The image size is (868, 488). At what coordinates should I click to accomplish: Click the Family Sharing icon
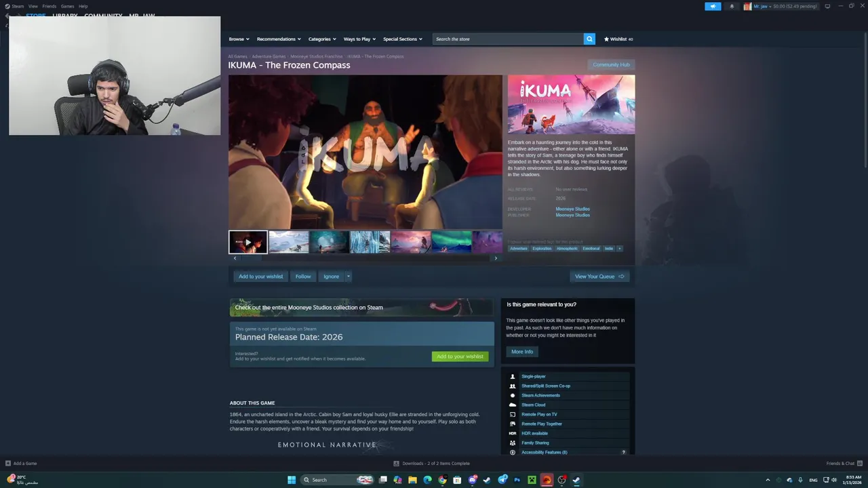[x=513, y=443]
